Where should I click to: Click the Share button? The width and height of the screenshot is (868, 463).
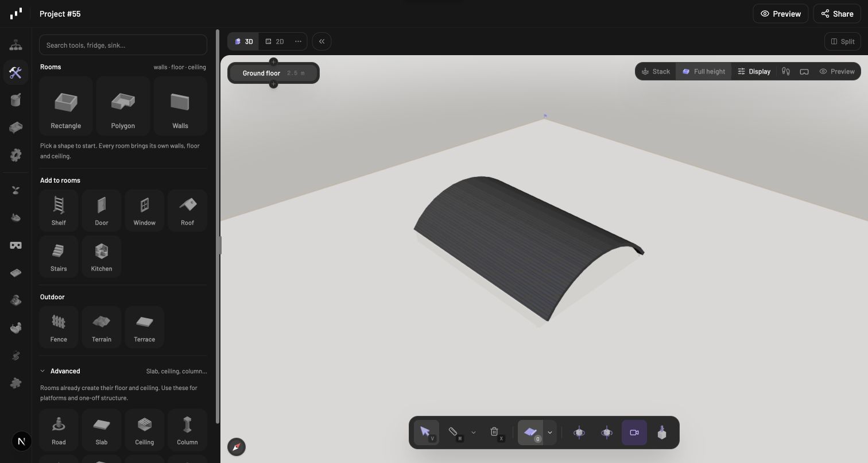click(837, 14)
